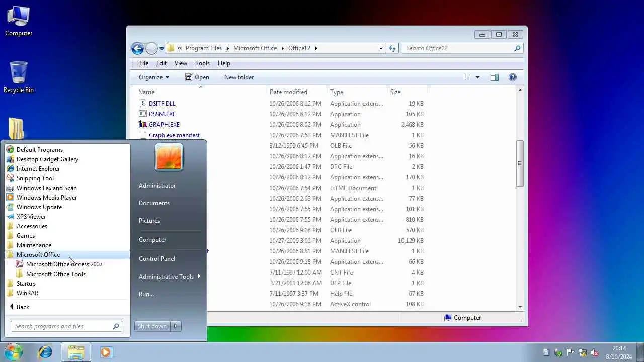Click the refresh button next to address bar
Screen dimensions: 644x362
tap(392, 48)
